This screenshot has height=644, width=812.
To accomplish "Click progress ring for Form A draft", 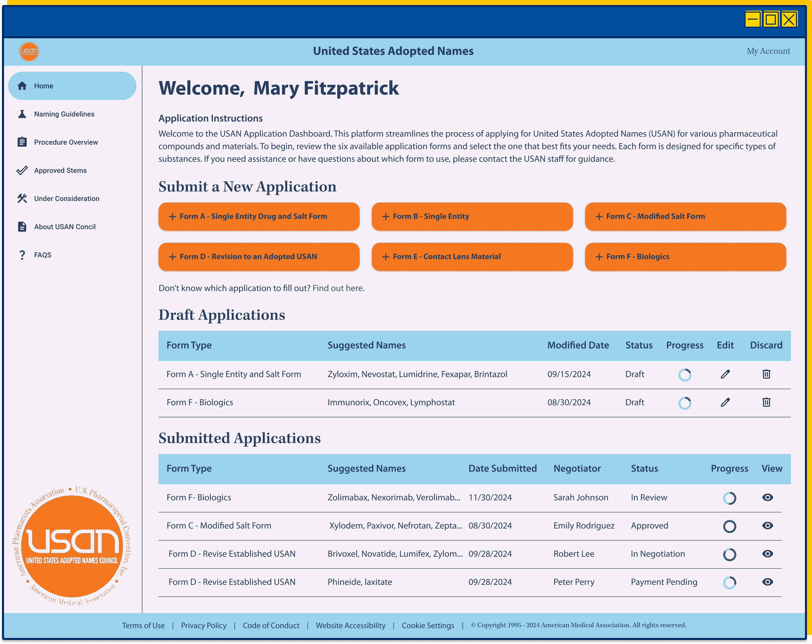I will point(685,375).
